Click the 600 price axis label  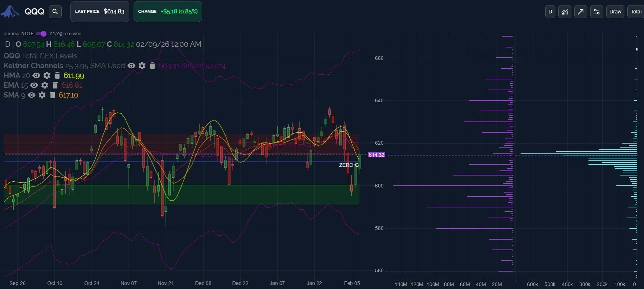coord(379,186)
